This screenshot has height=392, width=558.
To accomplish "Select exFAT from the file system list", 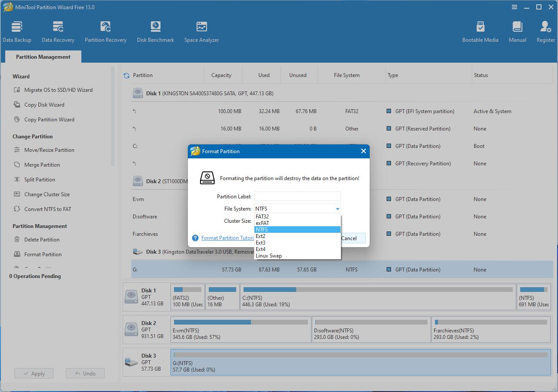I will 263,223.
